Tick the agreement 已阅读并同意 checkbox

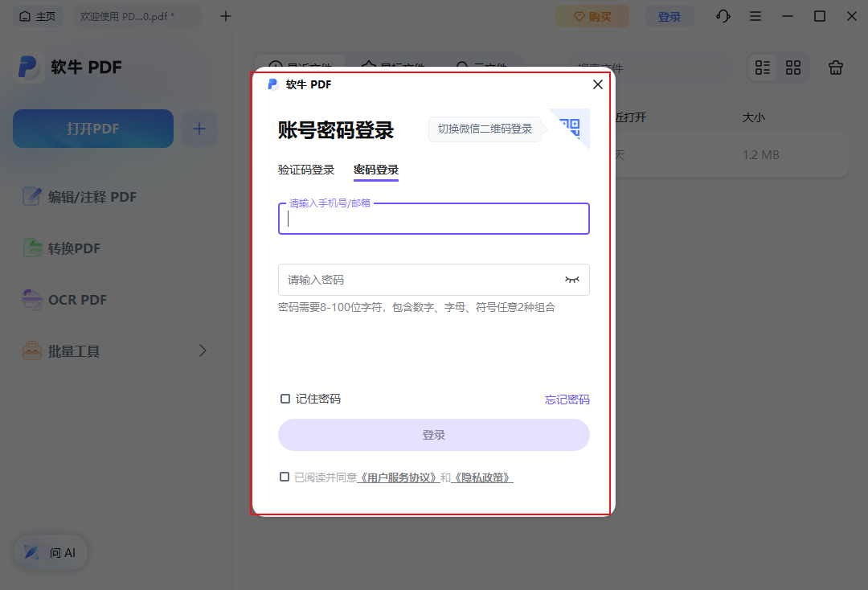click(285, 477)
